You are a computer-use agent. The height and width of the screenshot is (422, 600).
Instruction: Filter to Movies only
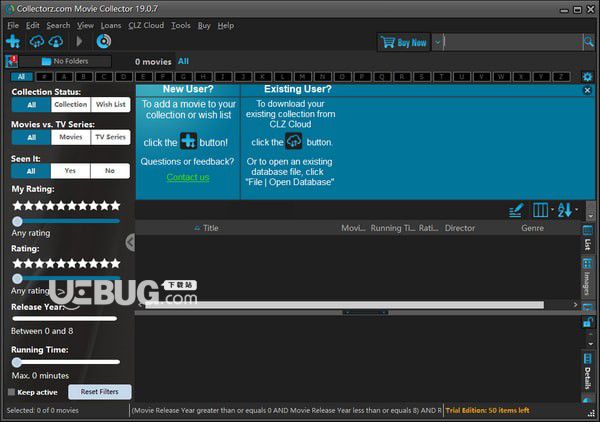coord(70,137)
